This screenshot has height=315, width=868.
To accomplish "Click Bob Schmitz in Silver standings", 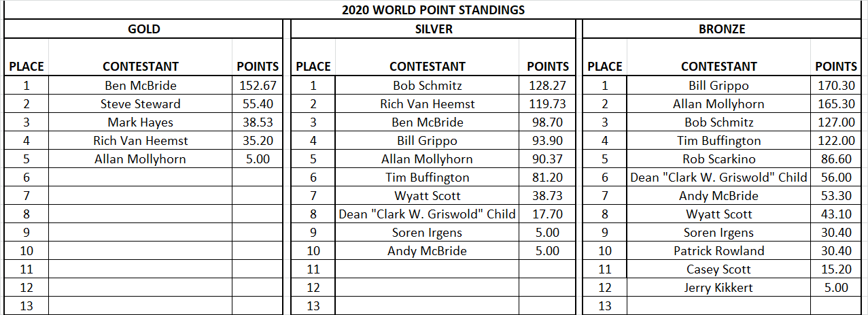I will click(428, 86).
